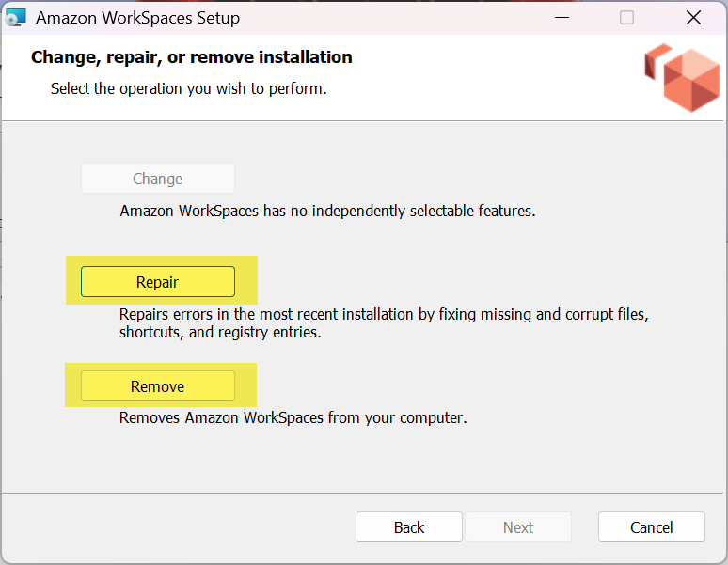Click the 'Change, repair, or remove installation' heading
Viewport: 728px width, 565px height.
[x=191, y=57]
